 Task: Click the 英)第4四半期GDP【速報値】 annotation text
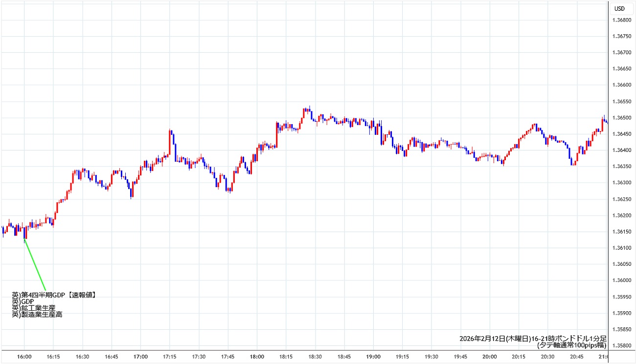click(x=54, y=295)
